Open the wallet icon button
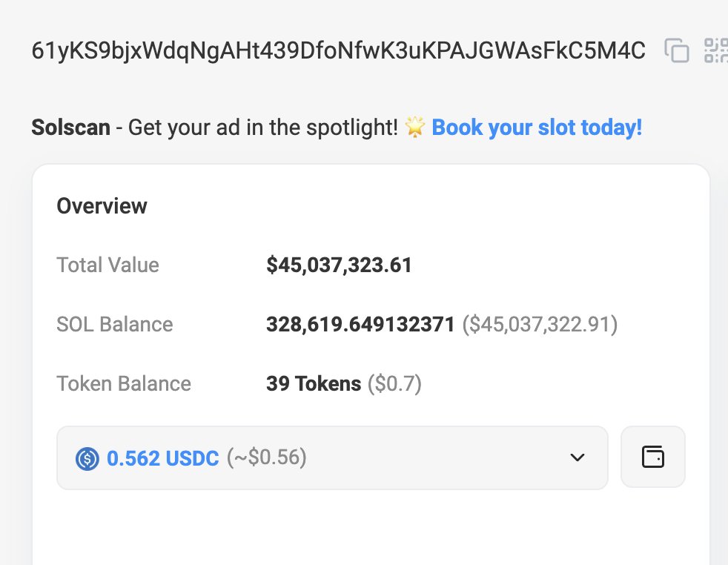728x565 pixels. pos(652,457)
